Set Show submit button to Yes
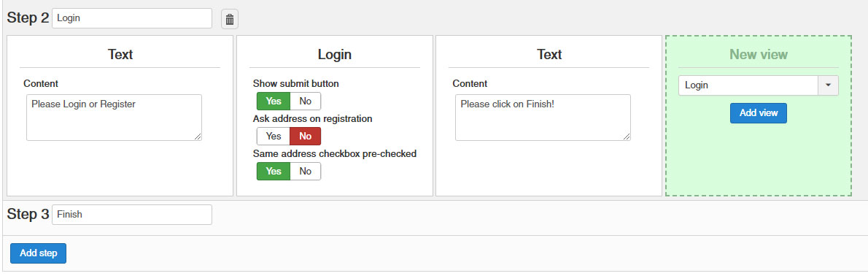This screenshot has height=276, width=868. click(x=274, y=101)
